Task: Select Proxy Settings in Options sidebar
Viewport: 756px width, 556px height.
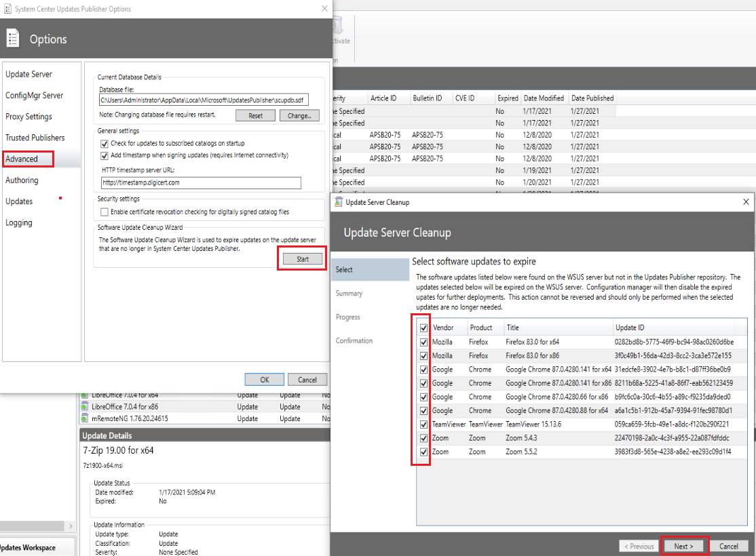Action: [x=29, y=117]
